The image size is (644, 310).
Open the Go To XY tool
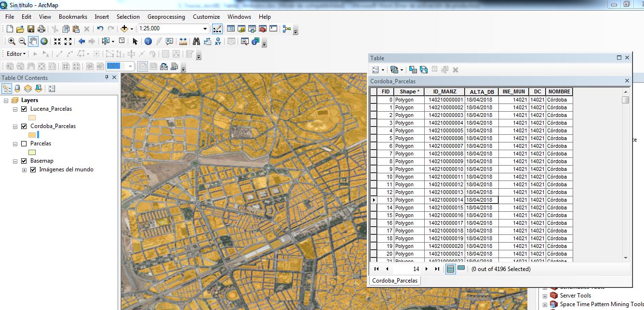click(218, 41)
